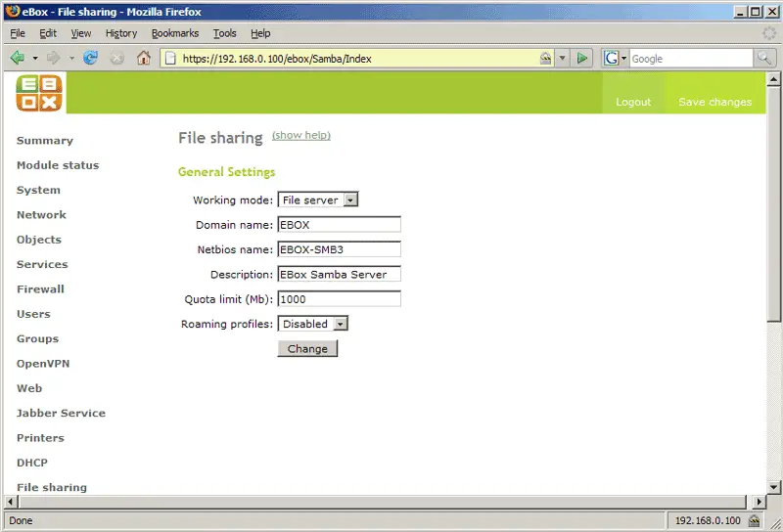Click the vertical scrollbar thumb
This screenshot has height=532, width=783.
773,204
